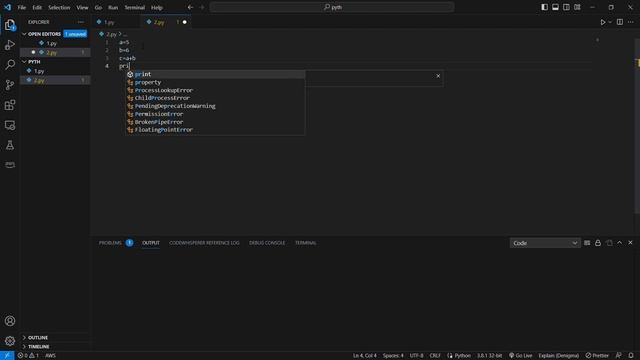Select the print autocomplete suggestion
Viewport: 640px width, 360px height.
tap(215, 74)
